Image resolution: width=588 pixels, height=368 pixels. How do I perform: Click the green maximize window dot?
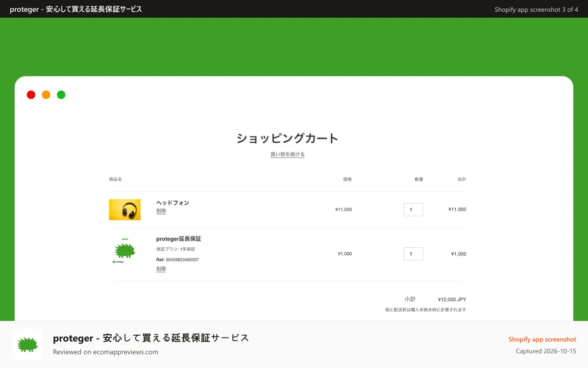coord(61,95)
